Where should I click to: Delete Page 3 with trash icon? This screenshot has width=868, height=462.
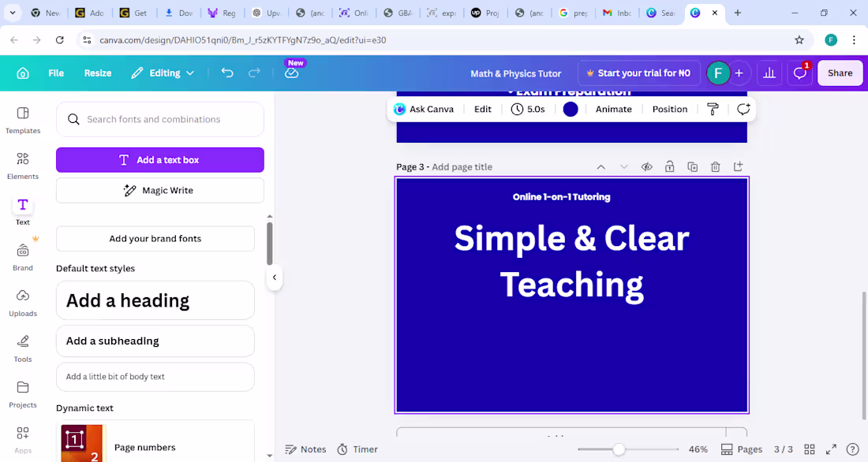715,167
